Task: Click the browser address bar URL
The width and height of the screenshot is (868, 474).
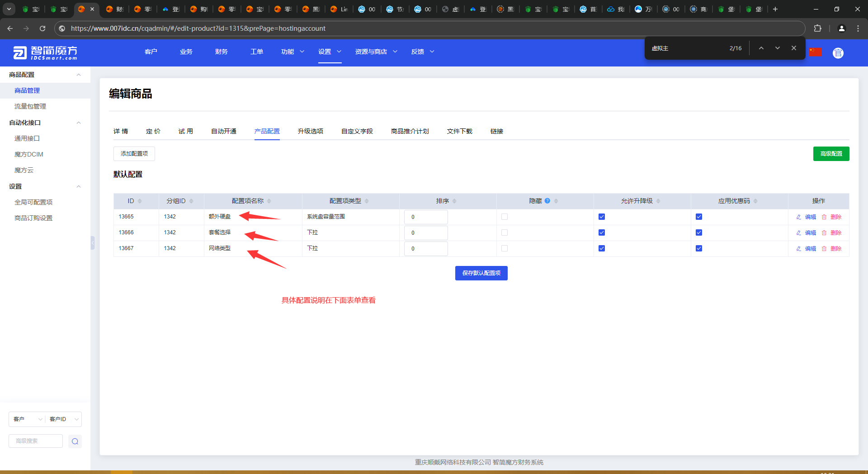Action: 198,28
